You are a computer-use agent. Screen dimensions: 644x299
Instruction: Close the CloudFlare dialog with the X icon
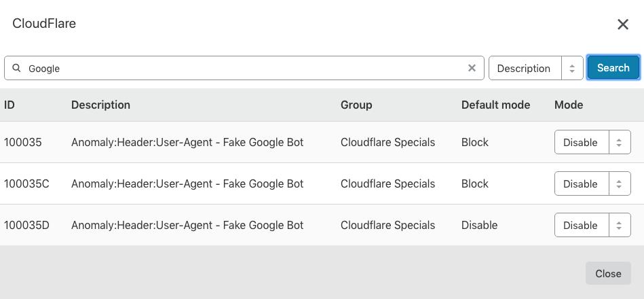click(x=623, y=24)
